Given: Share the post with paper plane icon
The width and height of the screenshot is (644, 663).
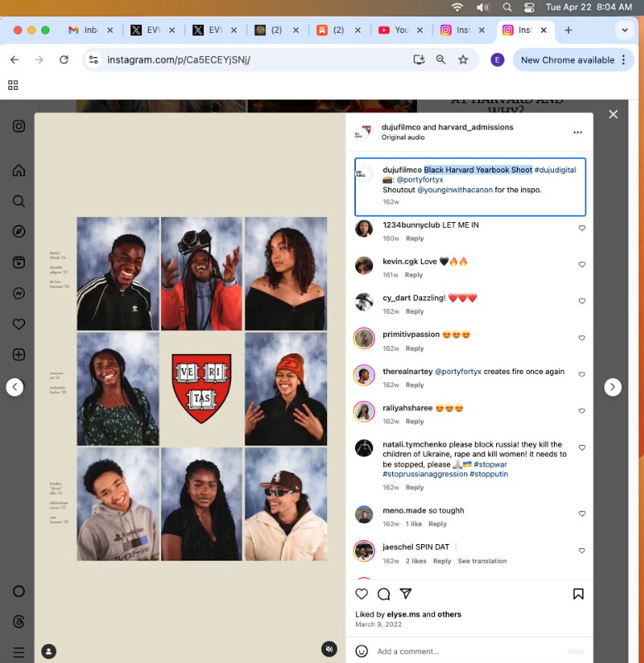Looking at the screenshot, I should [405, 594].
